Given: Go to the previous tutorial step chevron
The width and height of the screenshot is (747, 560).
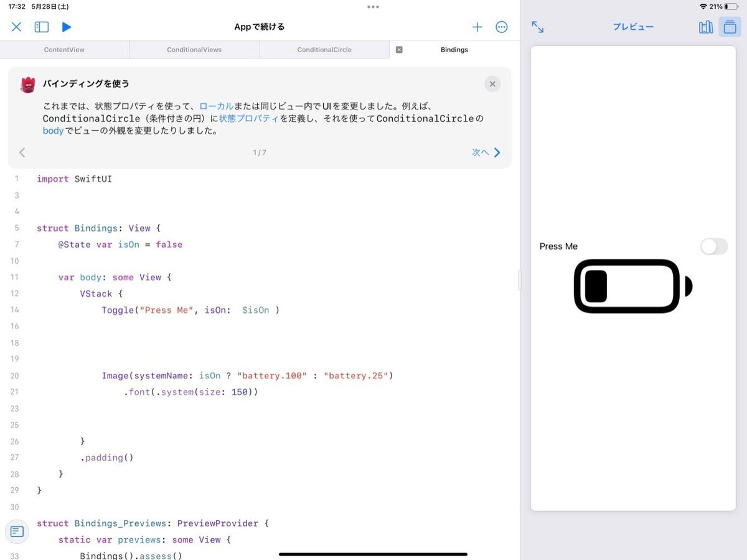Looking at the screenshot, I should 22,152.
